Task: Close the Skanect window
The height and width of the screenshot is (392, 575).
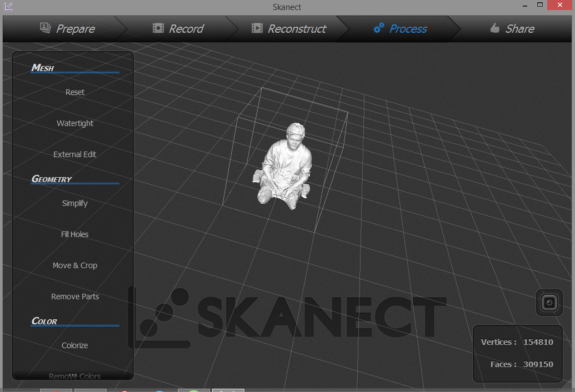Action: click(x=560, y=5)
